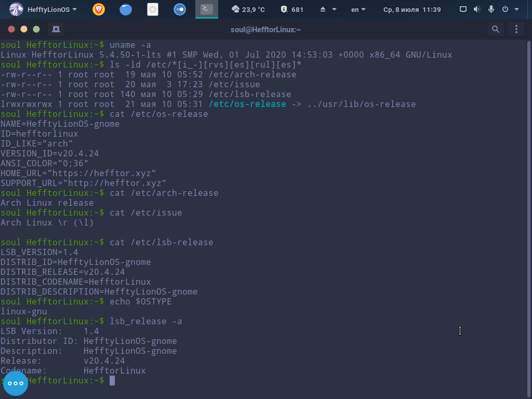Click the HOME_URL https://hefftor.xyz text
Screen dimensions: 532x399
[x=78, y=173]
